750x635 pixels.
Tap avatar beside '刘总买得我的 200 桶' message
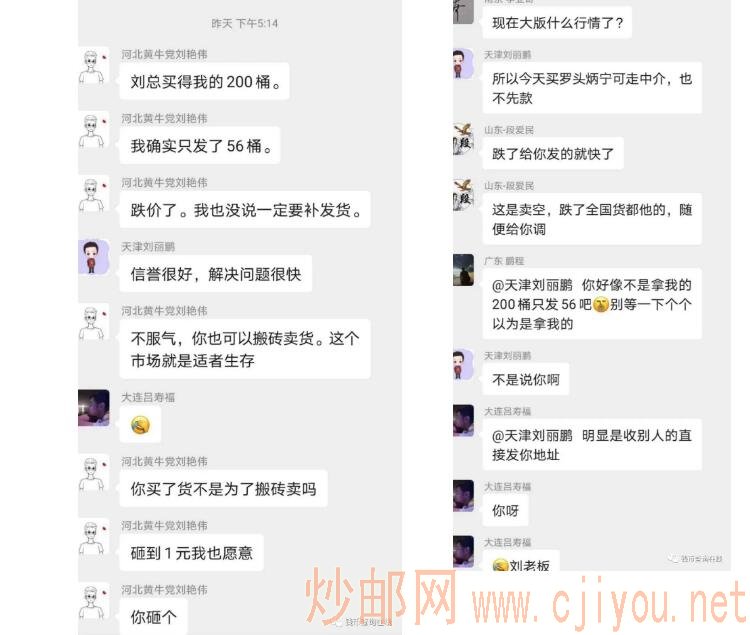93,66
